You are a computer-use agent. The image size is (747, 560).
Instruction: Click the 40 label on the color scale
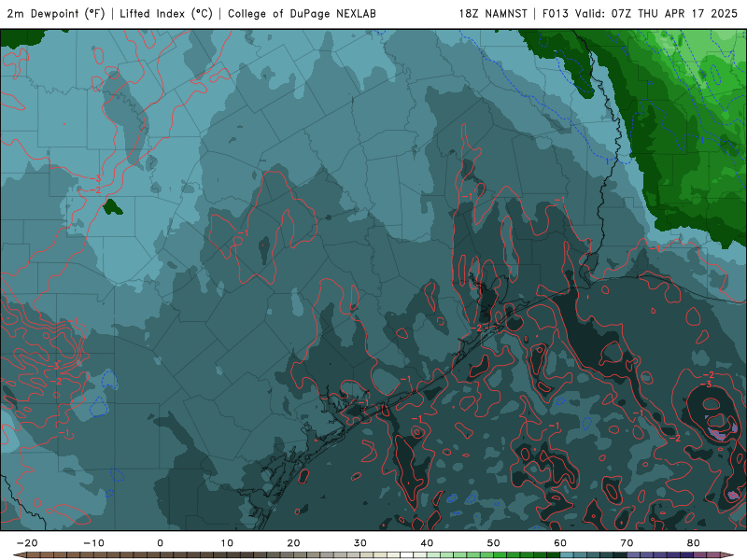427,543
